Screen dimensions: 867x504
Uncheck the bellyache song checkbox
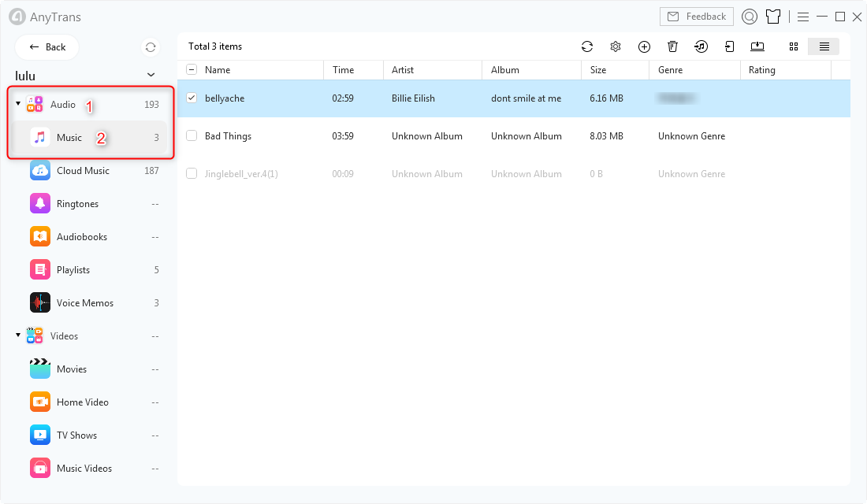pyautogui.click(x=192, y=98)
